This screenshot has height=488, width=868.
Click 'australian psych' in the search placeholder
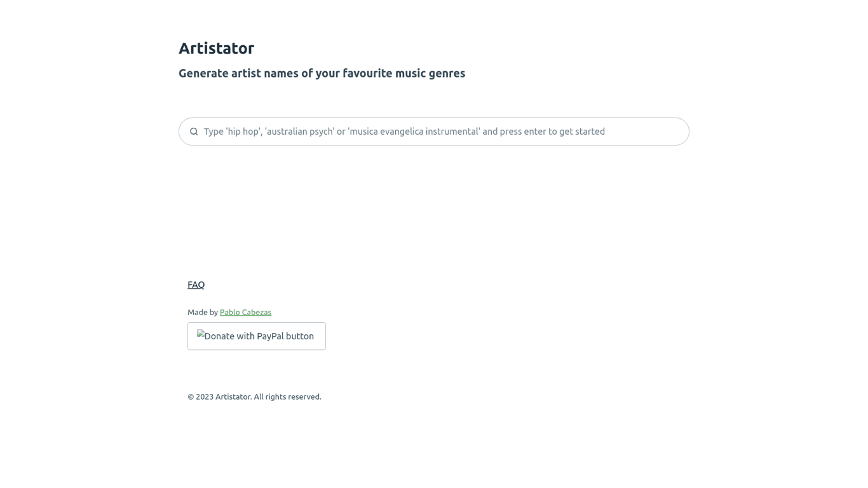pyautogui.click(x=299, y=132)
